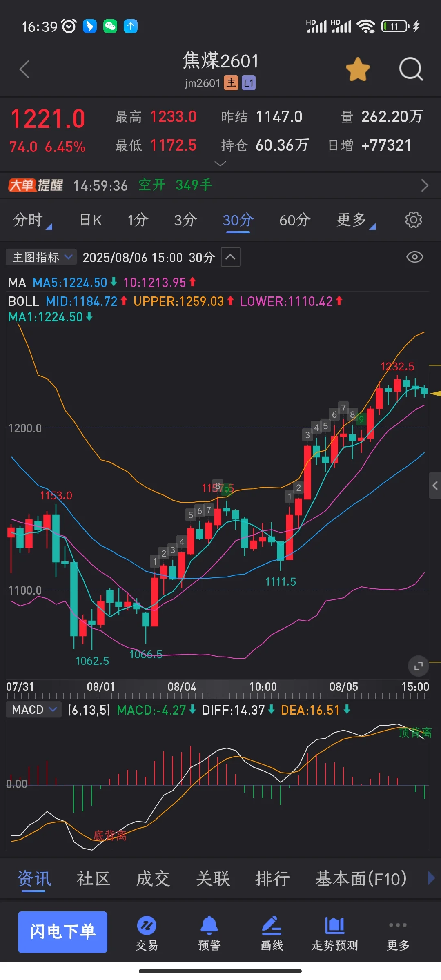Open the 资讯 tab

pos(34,879)
